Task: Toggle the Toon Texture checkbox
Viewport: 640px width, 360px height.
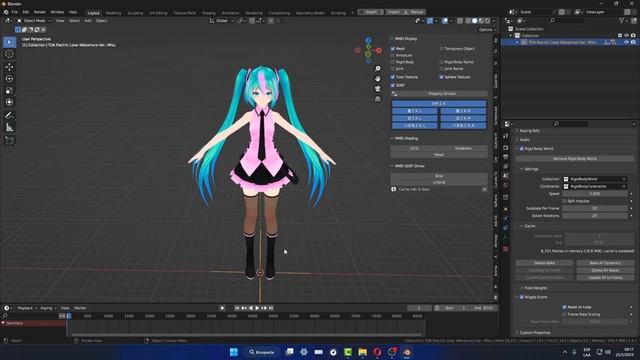Action: coord(393,77)
